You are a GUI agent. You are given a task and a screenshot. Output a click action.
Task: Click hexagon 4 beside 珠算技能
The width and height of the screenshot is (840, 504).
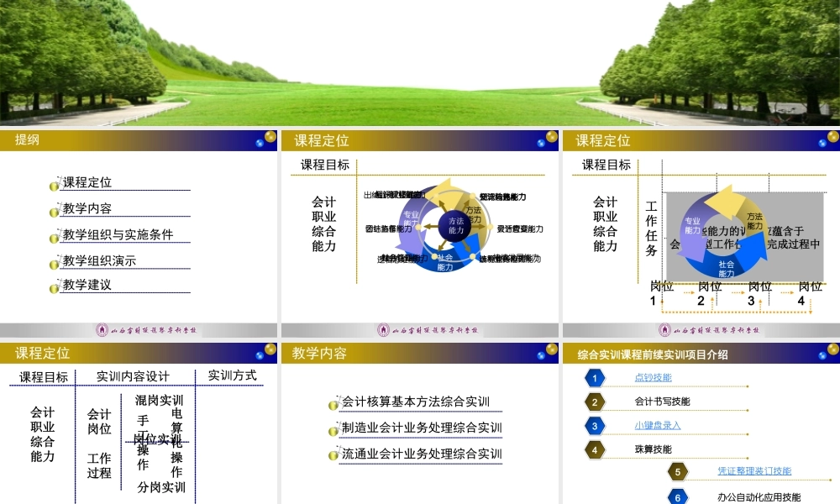596,450
